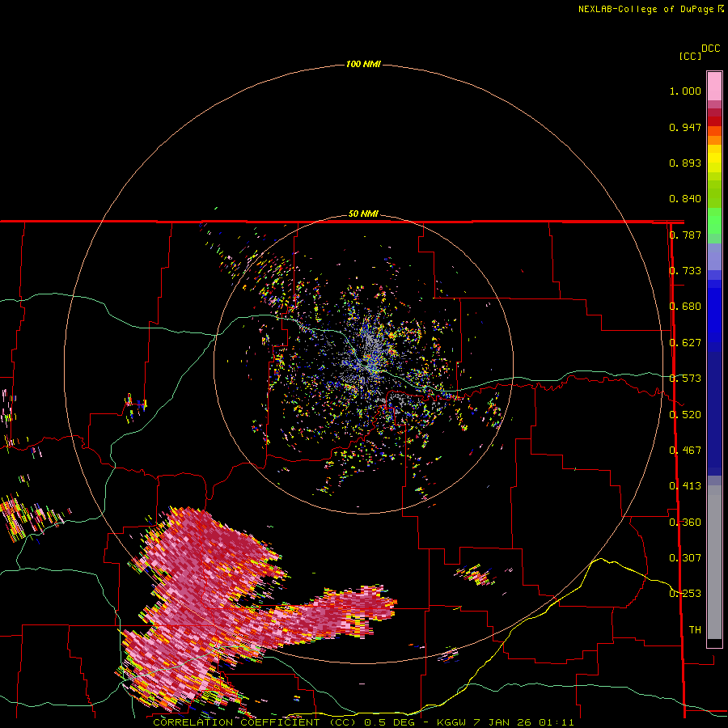728x728 pixels.
Task: Click the pink top segment of the color bar
Action: pyautogui.click(x=714, y=86)
